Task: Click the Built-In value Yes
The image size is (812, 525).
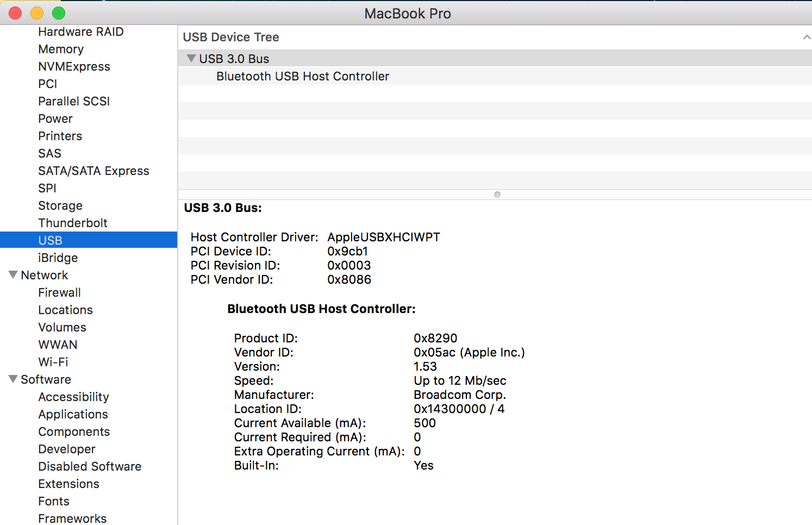Action: pyautogui.click(x=423, y=465)
